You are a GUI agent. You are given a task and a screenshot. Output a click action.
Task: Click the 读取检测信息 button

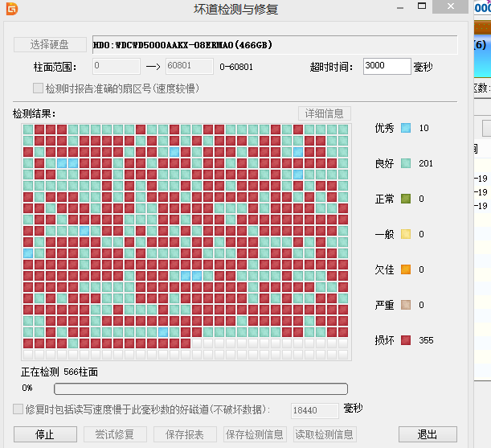click(325, 434)
